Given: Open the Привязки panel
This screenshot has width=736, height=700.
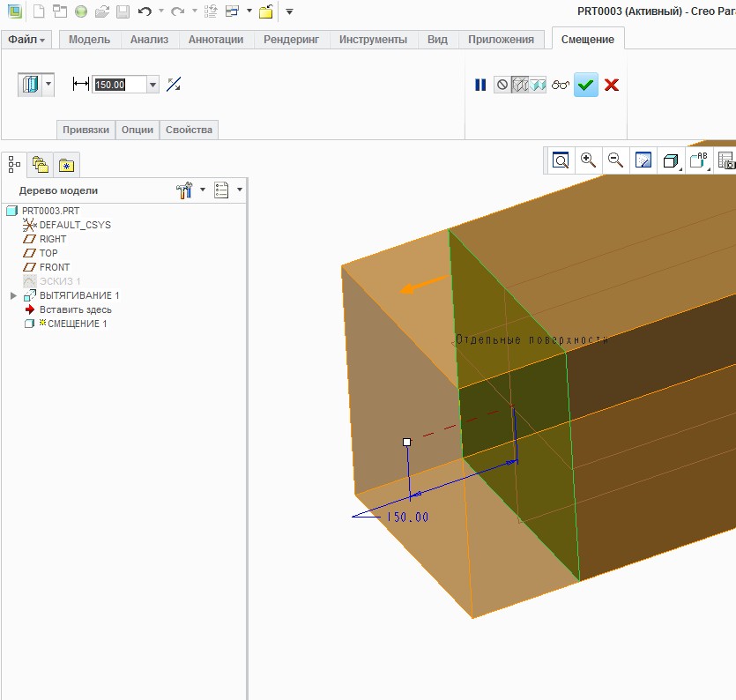Looking at the screenshot, I should click(85, 130).
